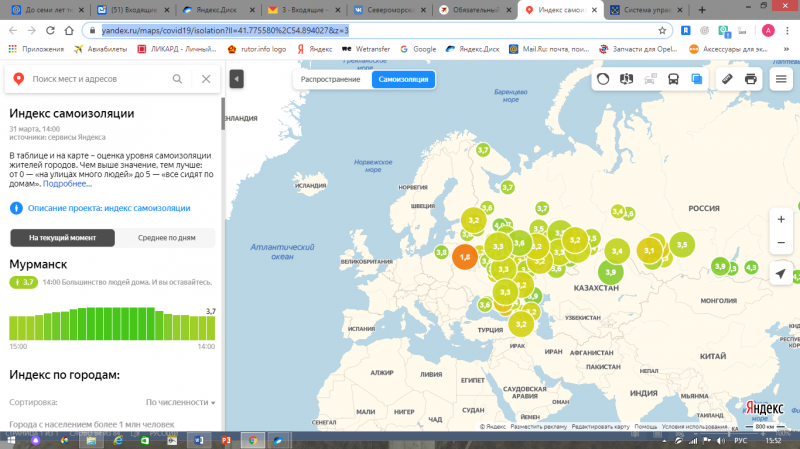Switch to the Североморск VK tab
Screen dimensions: 800x449
click(x=389, y=10)
